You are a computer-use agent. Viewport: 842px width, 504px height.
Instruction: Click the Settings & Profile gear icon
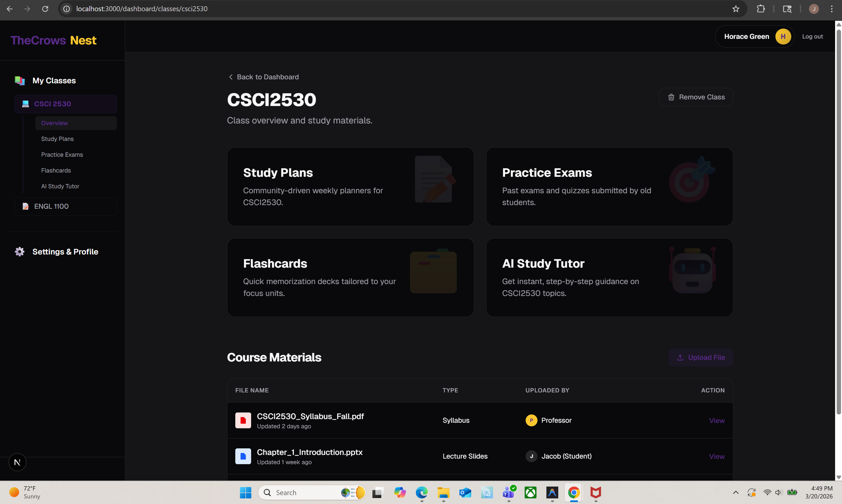(x=20, y=252)
